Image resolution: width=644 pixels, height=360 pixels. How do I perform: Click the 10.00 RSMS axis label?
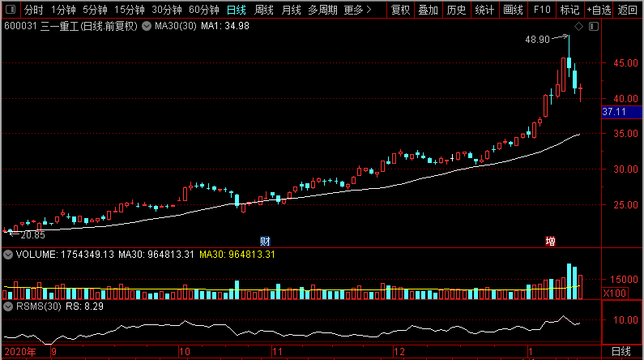[625, 320]
